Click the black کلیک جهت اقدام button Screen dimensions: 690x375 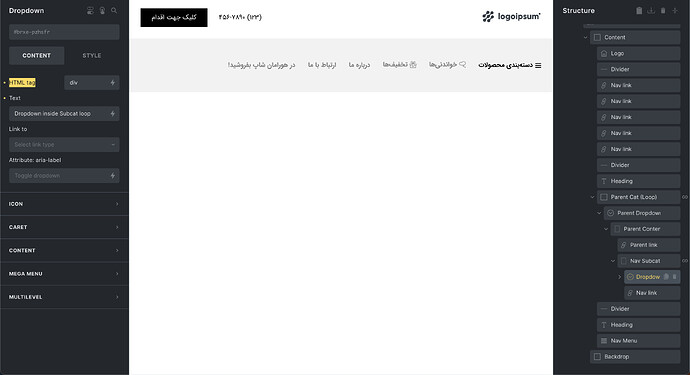pyautogui.click(x=174, y=17)
